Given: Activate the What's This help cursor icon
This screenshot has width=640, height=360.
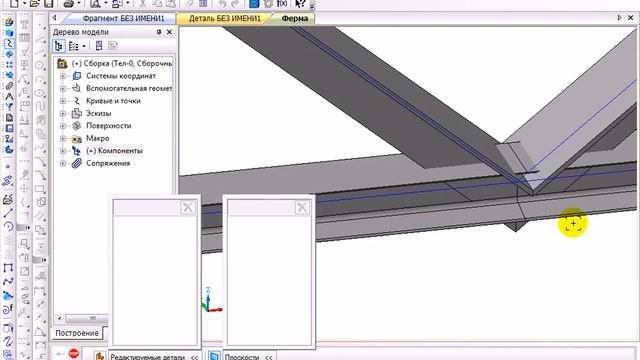Looking at the screenshot, I should click(300, 4).
